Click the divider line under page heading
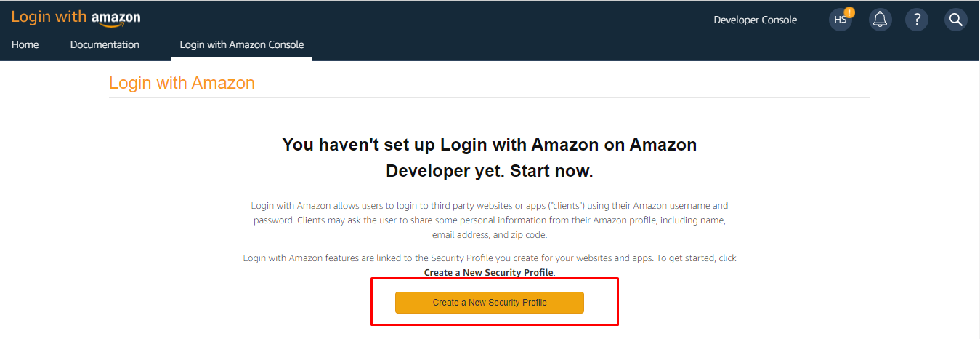This screenshot has width=980, height=339. (x=489, y=97)
